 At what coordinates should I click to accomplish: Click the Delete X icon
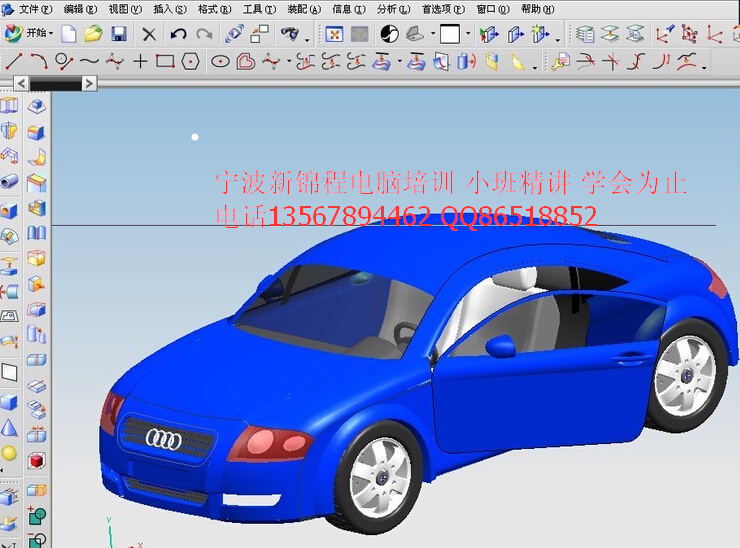[x=149, y=34]
